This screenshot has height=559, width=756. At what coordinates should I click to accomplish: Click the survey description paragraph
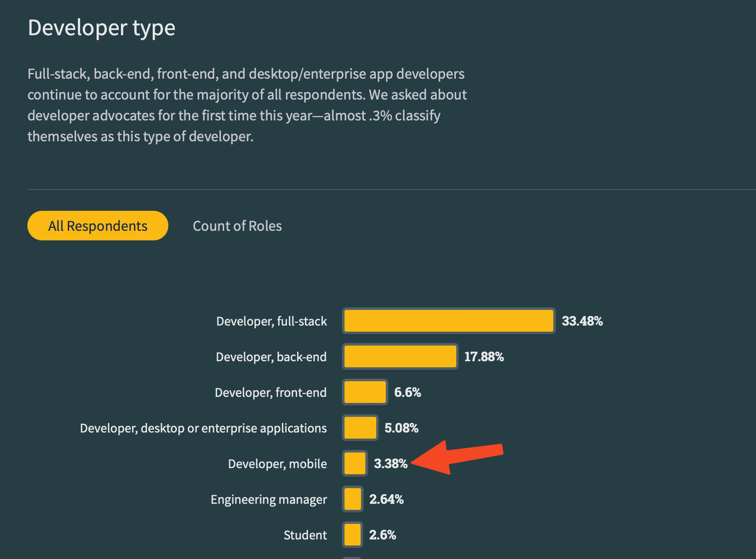tap(247, 105)
